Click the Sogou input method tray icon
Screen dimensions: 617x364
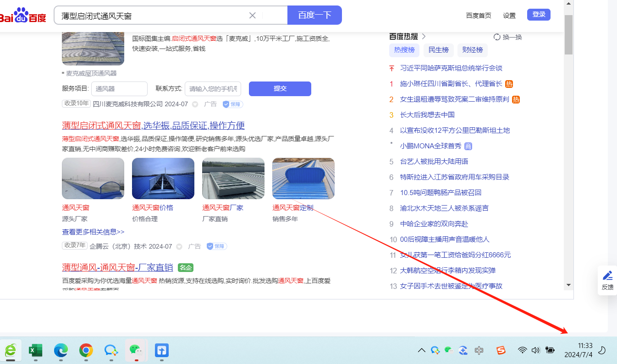[501, 350]
